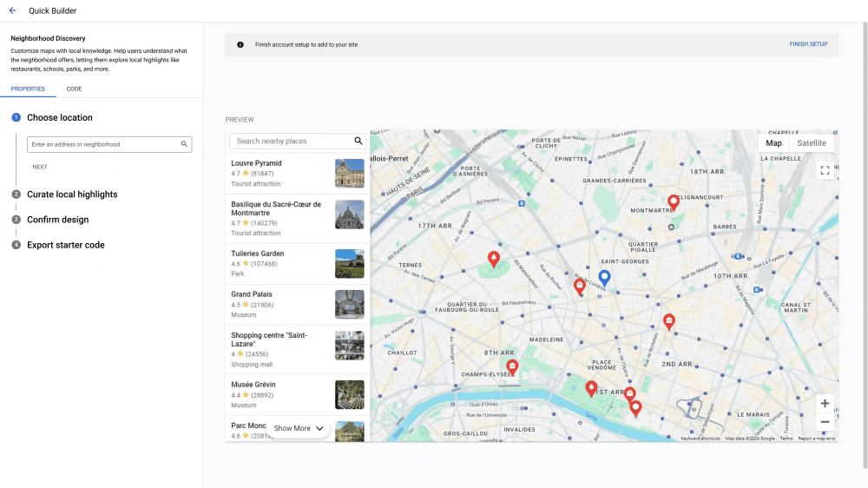Select Basilique du Sacré-Cœur de Montmartre entry
This screenshot has height=488, width=868.
(x=297, y=219)
